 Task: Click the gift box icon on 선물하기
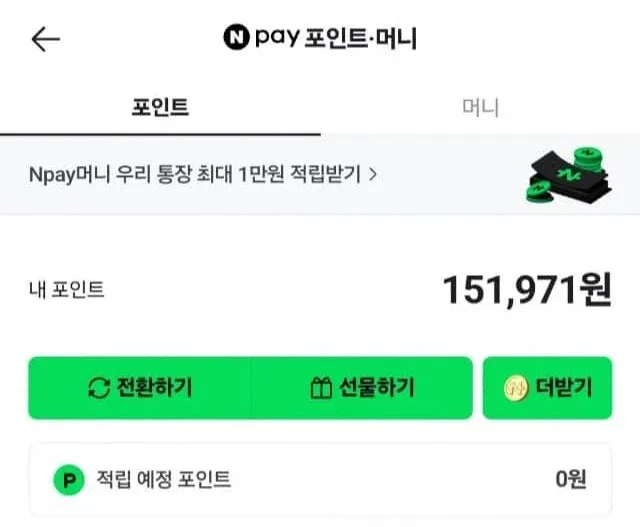coord(321,388)
